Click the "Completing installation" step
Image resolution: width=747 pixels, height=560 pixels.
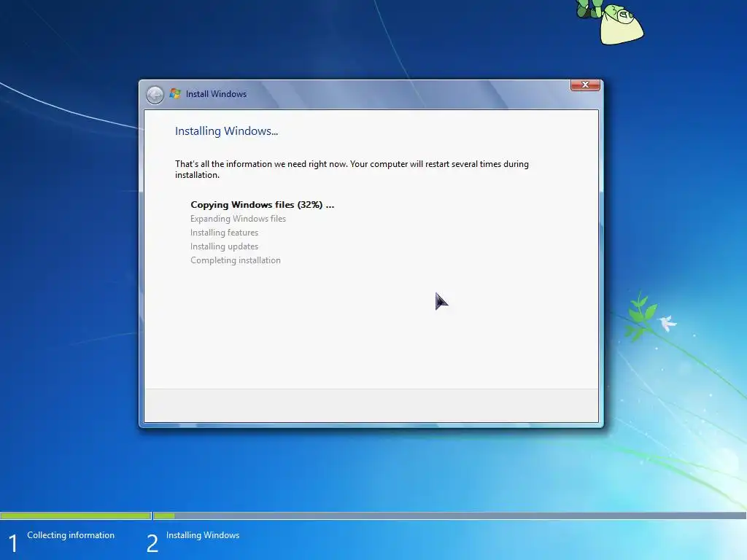click(x=236, y=260)
